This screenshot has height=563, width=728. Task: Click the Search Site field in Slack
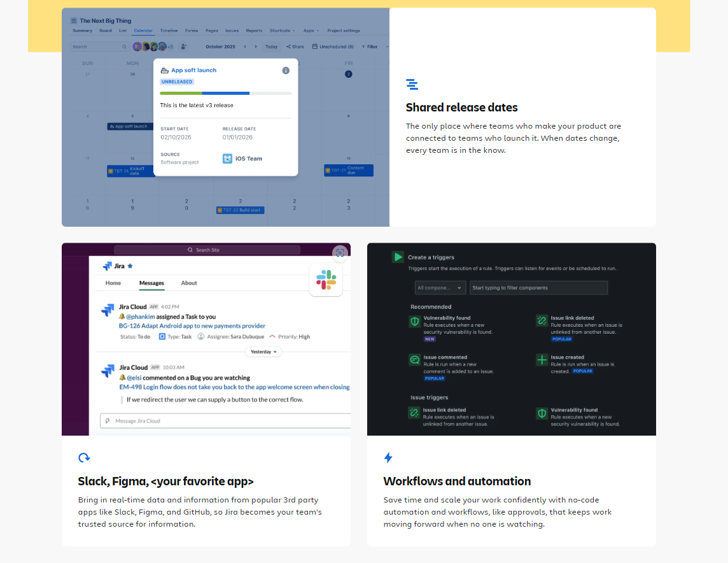pos(207,250)
